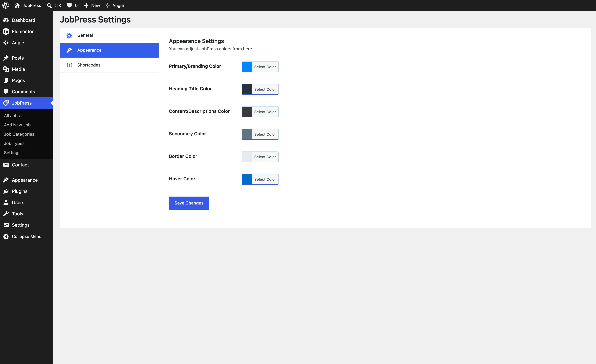The height and width of the screenshot is (364, 596).
Task: Click the Pages icon in sidebar
Action: pos(6,80)
